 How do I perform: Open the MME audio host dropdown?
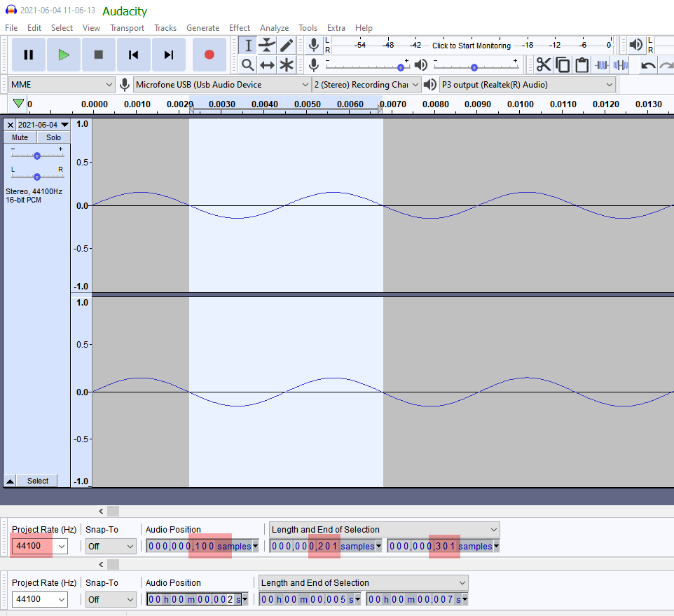click(x=61, y=83)
